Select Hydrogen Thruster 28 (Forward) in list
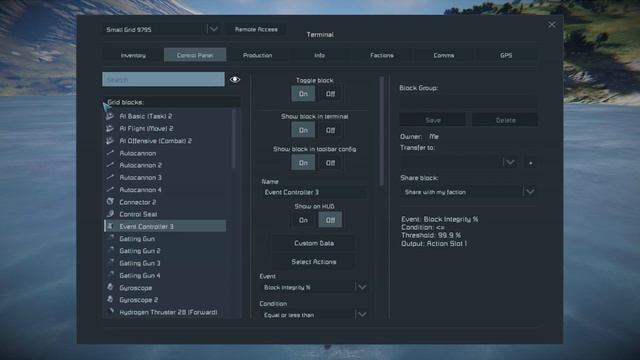Image resolution: width=640 pixels, height=360 pixels. coord(165,312)
